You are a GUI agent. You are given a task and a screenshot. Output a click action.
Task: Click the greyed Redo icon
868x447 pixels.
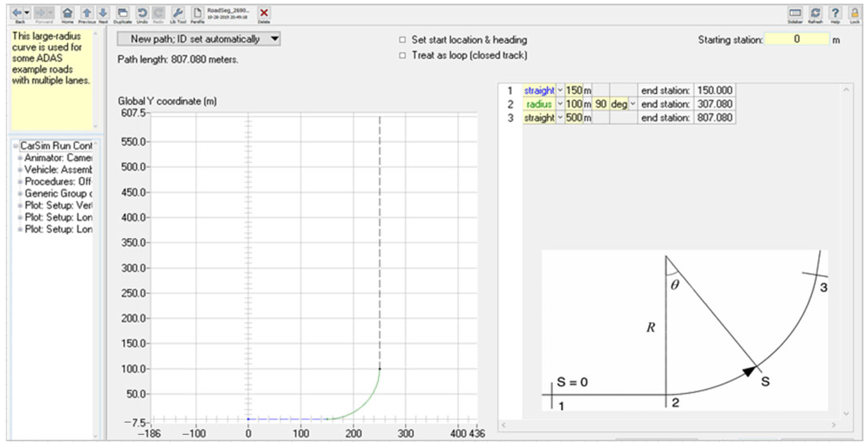point(158,13)
